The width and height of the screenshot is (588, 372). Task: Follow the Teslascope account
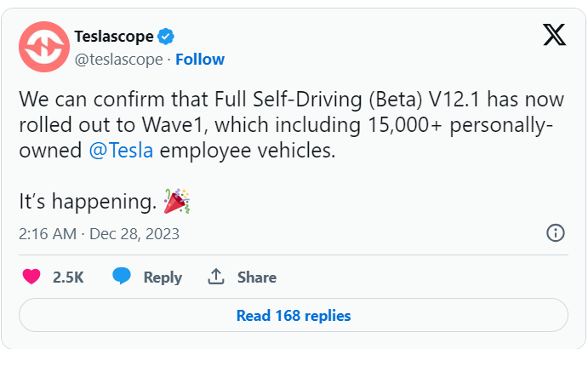point(200,60)
